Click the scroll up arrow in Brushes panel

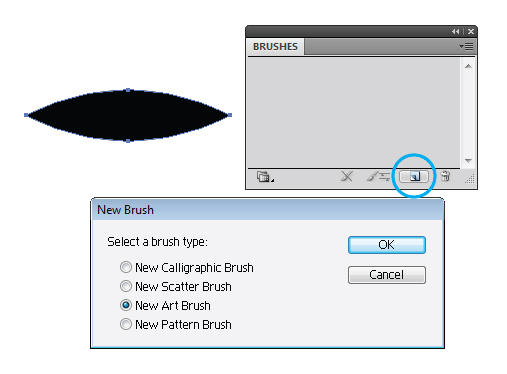coord(468,66)
